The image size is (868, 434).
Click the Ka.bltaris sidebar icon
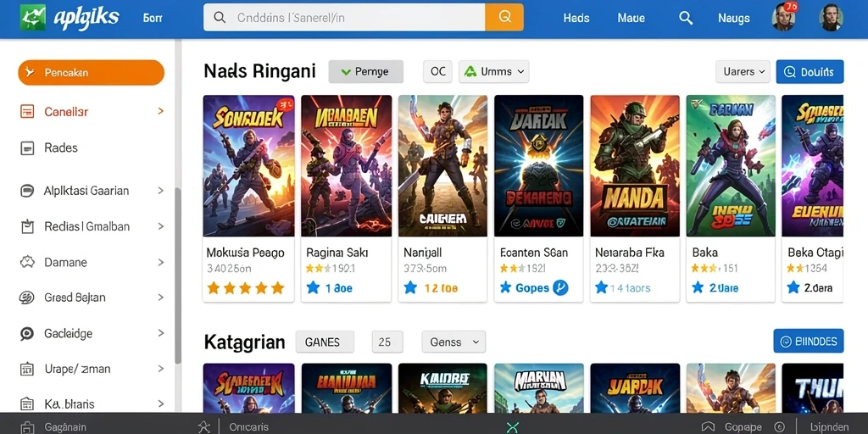pyautogui.click(x=26, y=403)
